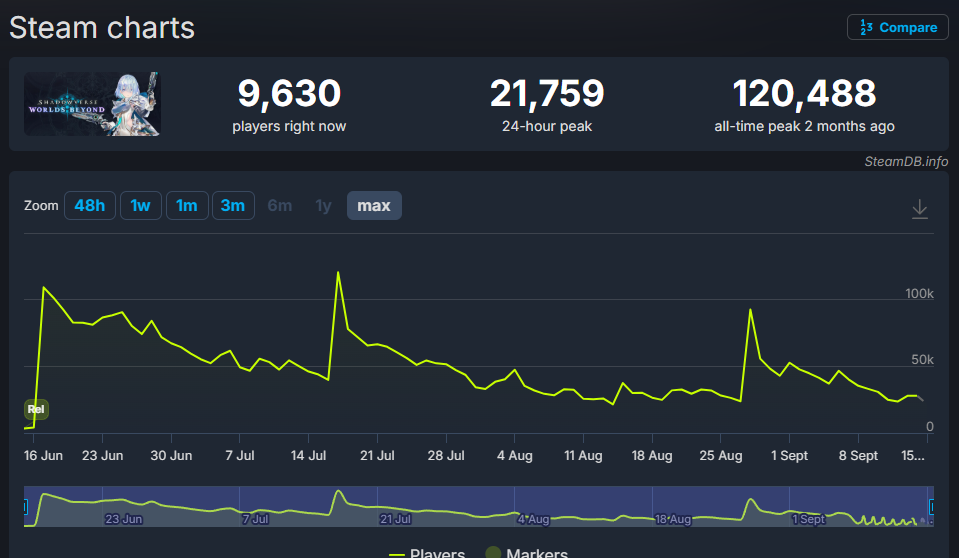Toggle the Markers series in legend
959x558 pixels.
pos(527,552)
